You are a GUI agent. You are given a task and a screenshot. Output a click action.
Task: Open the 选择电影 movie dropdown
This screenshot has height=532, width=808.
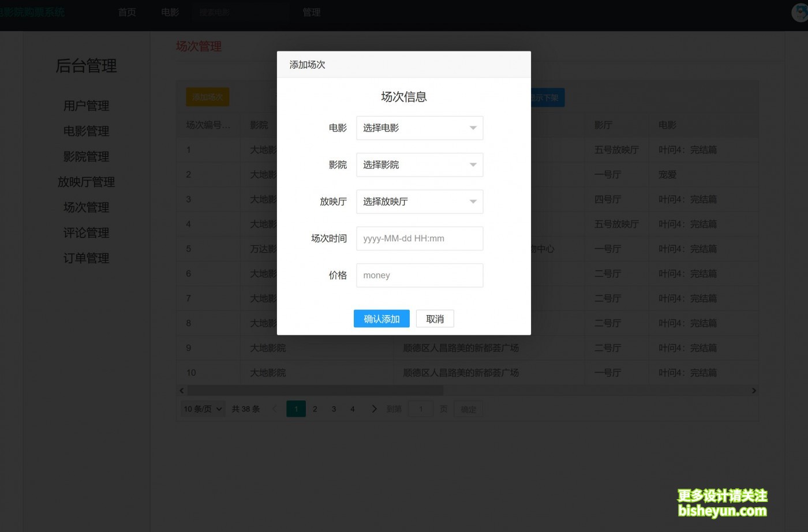(419, 128)
